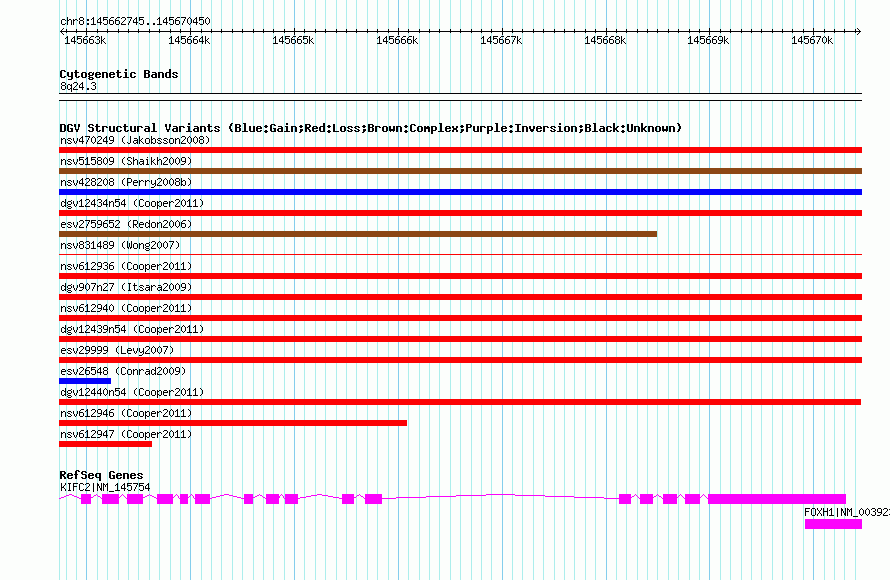Screen dimensions: 890x580
Task: Click the 145666k ruler tick label
Action: pyautogui.click(x=397, y=40)
